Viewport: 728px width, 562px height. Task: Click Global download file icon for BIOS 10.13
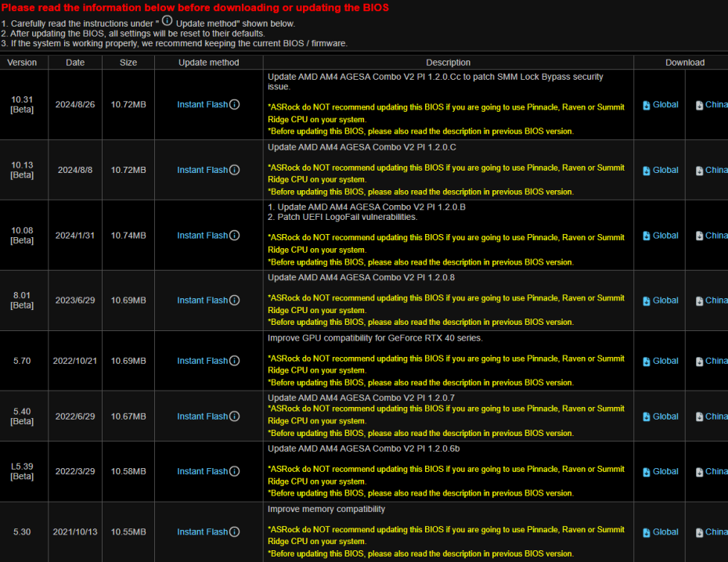coord(647,171)
